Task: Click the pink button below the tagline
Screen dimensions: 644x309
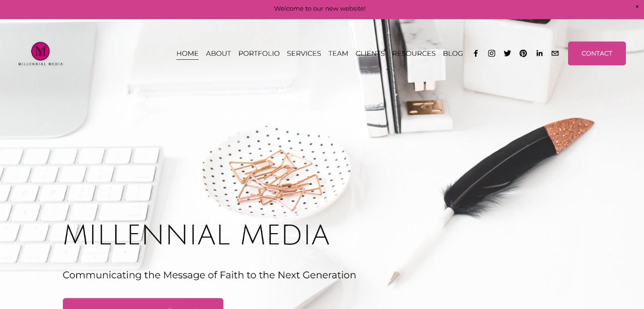Action: click(143, 303)
